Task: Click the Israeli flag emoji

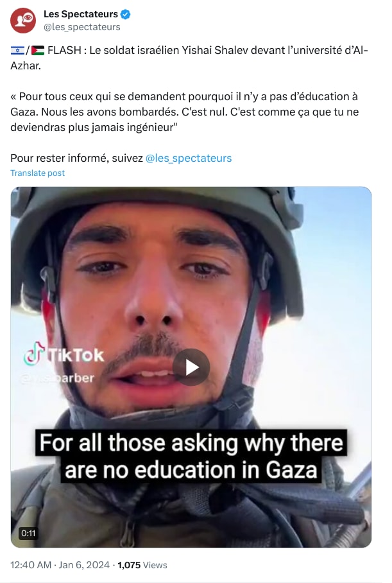Action: [x=17, y=50]
